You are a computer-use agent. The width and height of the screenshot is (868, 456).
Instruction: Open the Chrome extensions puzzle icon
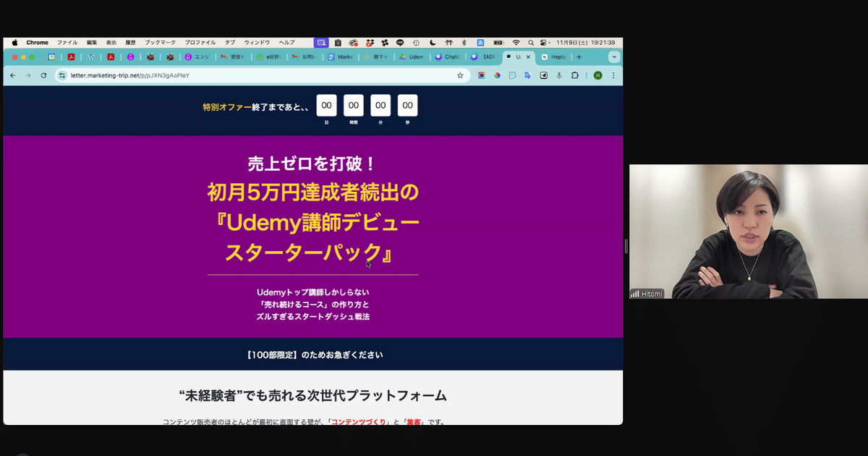[575, 75]
